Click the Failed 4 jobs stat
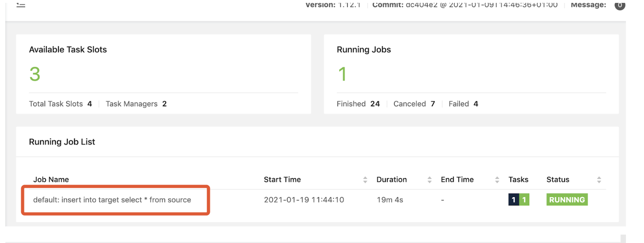This screenshot has width=644, height=243. pyautogui.click(x=463, y=104)
